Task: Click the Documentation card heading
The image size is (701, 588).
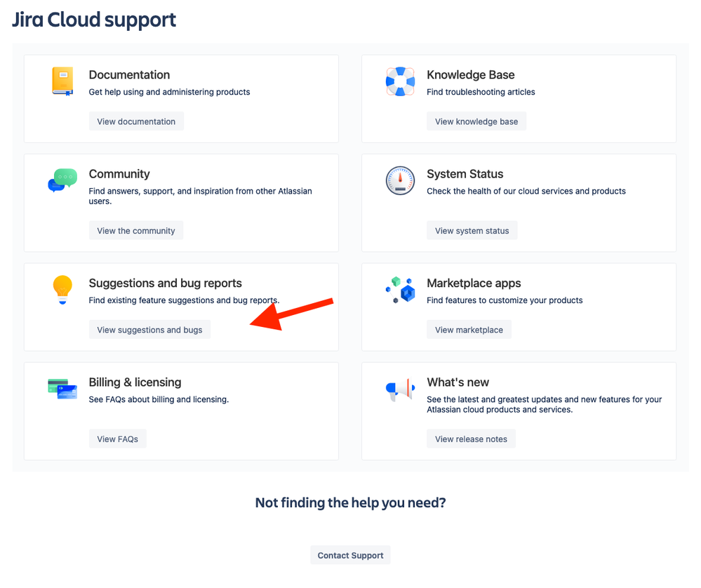Action: click(x=129, y=74)
